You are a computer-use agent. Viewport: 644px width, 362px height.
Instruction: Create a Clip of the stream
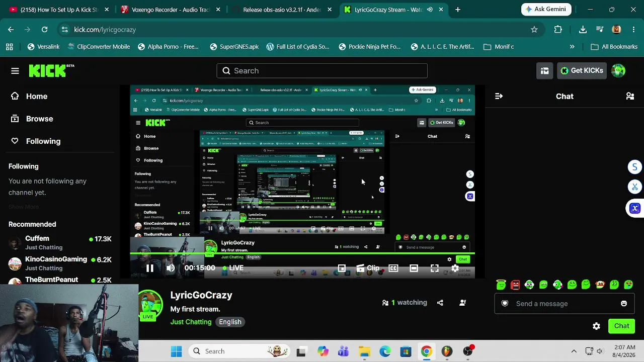[368, 268]
